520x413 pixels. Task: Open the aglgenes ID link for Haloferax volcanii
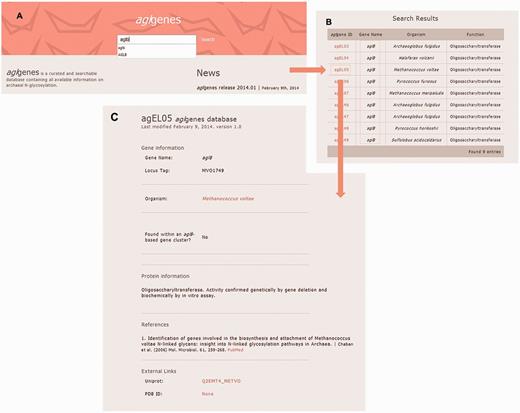coord(341,58)
